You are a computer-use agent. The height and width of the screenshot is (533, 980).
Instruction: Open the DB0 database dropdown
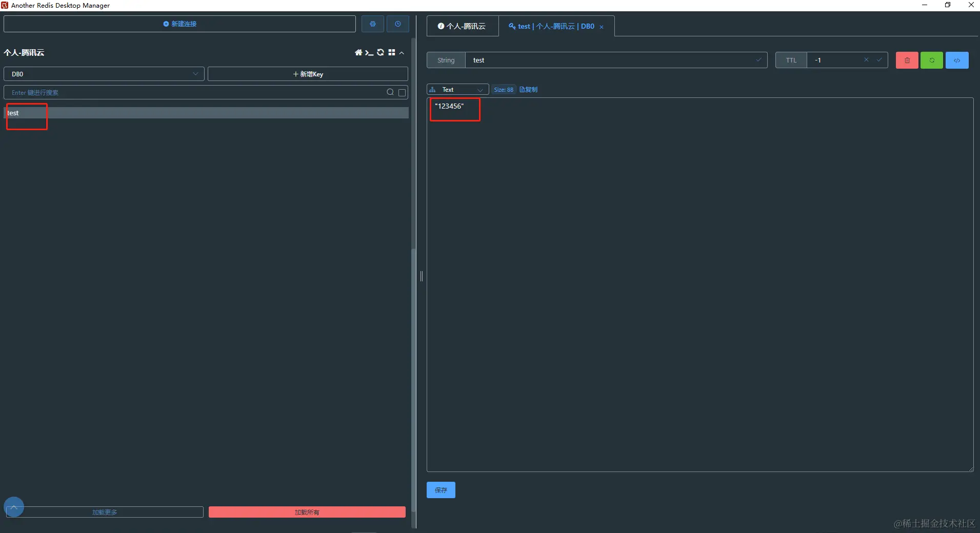[104, 74]
